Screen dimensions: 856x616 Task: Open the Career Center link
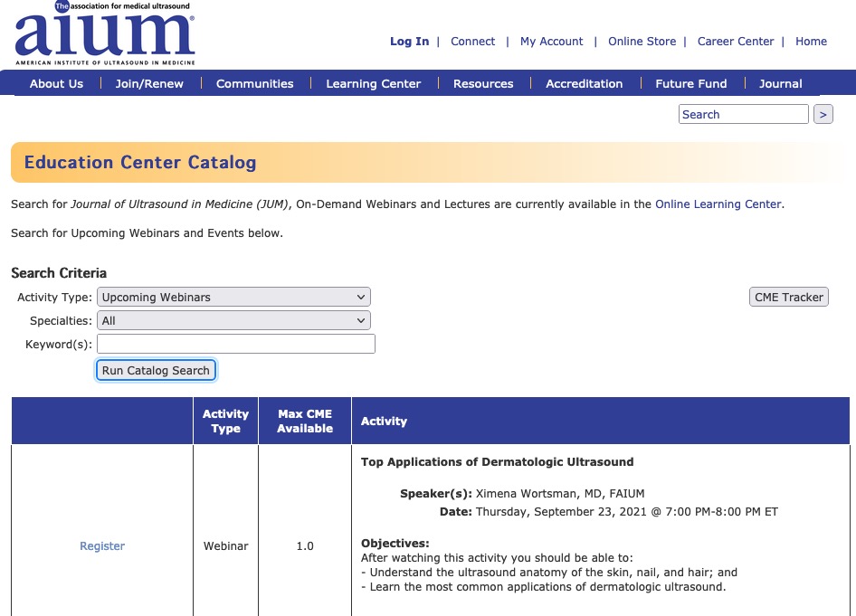click(x=736, y=42)
